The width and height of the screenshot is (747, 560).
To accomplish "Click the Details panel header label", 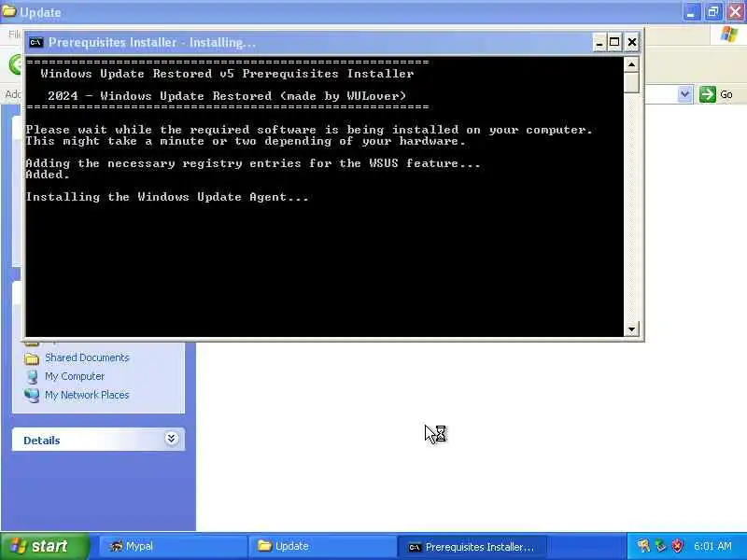I will tap(42, 441).
